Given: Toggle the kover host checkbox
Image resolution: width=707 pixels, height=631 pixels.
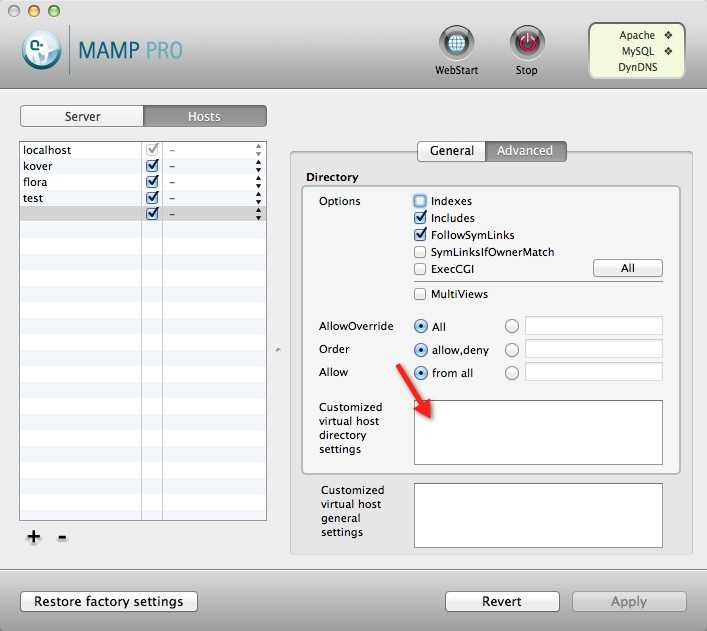Looking at the screenshot, I should 152,166.
